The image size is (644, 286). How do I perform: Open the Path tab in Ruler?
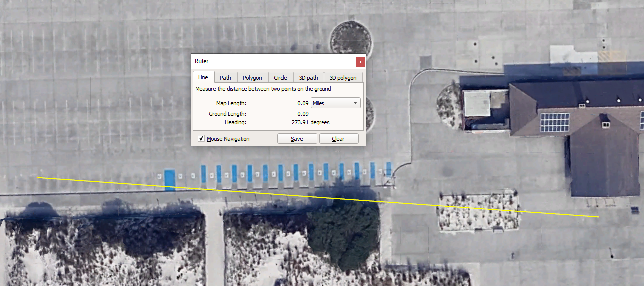coord(225,78)
